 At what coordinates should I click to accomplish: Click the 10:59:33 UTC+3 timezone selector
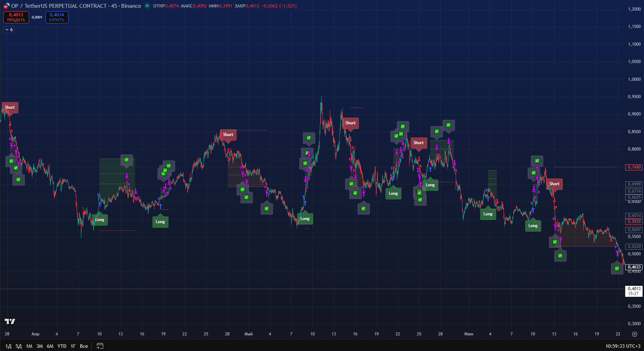[623, 346]
